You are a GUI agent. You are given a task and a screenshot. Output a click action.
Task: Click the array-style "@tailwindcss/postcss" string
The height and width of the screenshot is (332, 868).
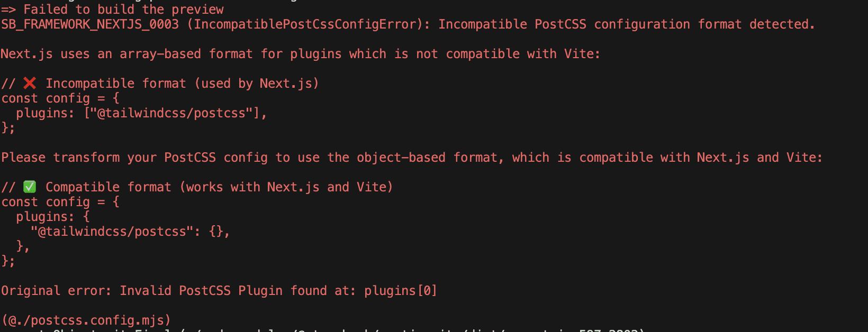(x=171, y=113)
